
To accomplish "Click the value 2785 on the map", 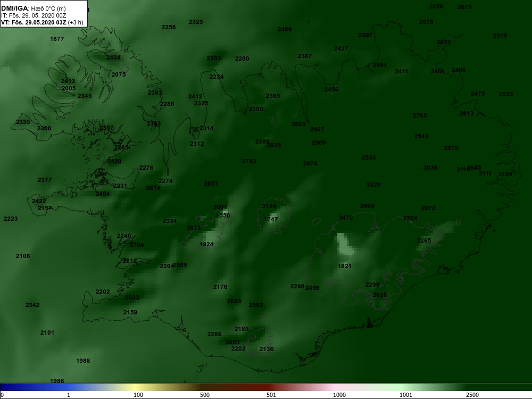I will (420, 115).
